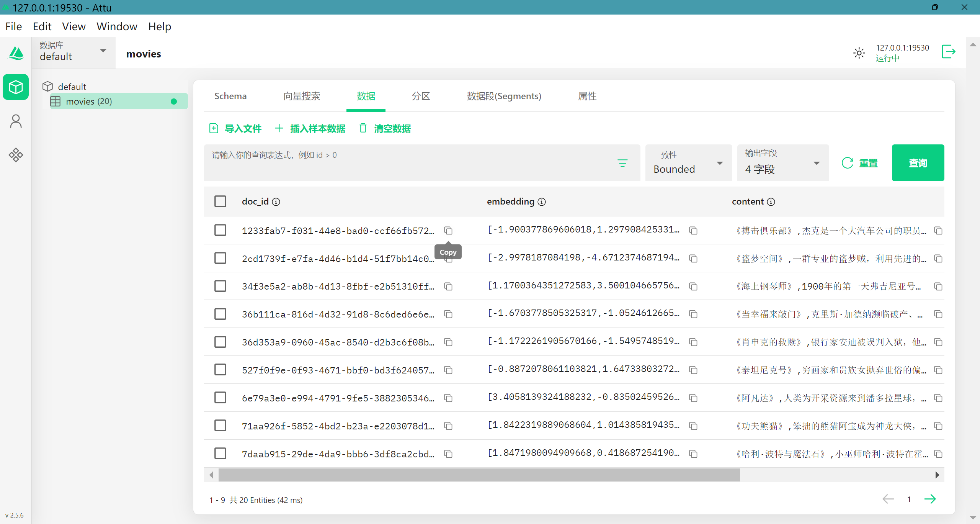This screenshot has width=980, height=524.
Task: Click the horizontal table scrollbar
Action: coord(479,475)
